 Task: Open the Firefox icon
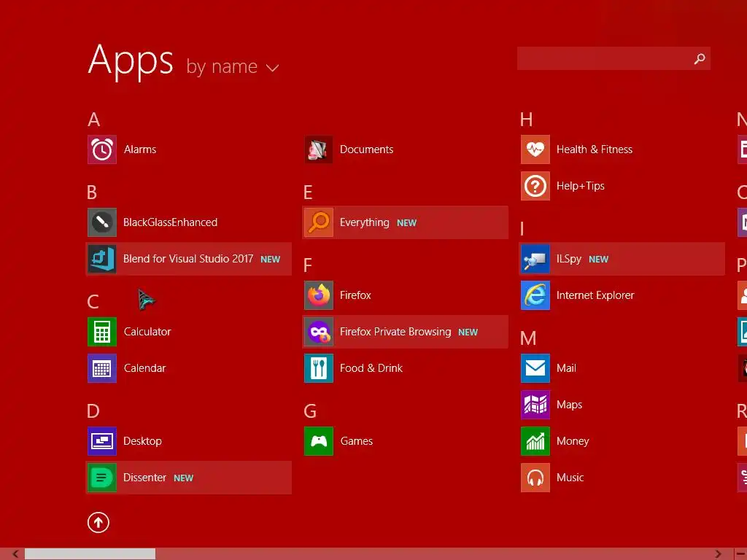point(319,295)
